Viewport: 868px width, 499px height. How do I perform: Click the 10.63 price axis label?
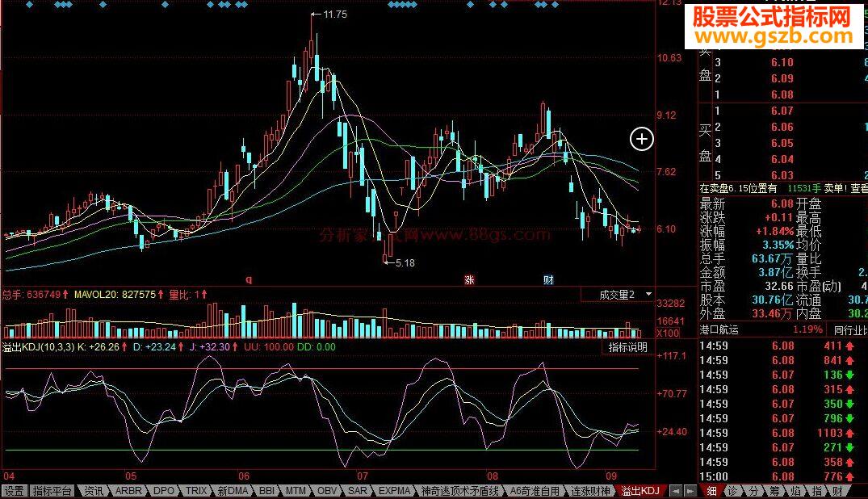[669, 57]
